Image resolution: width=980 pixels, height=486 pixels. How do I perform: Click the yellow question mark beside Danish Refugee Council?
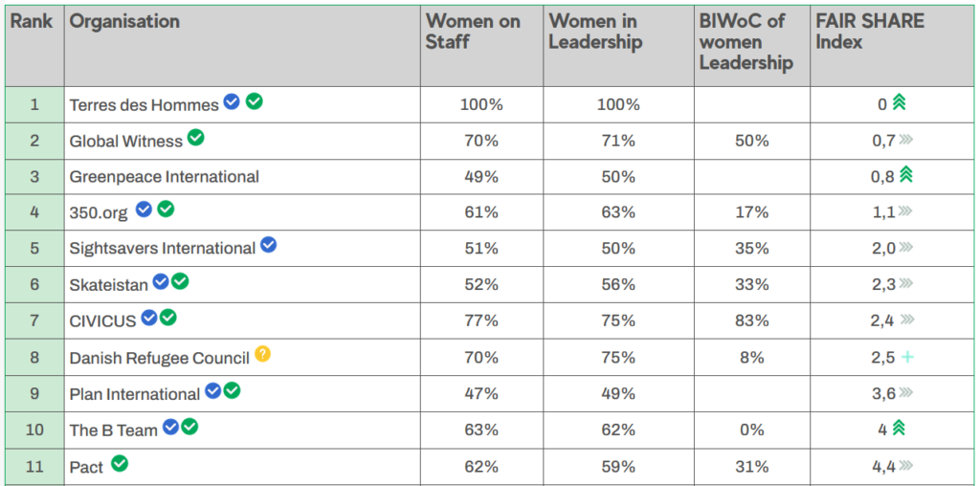coord(262,354)
